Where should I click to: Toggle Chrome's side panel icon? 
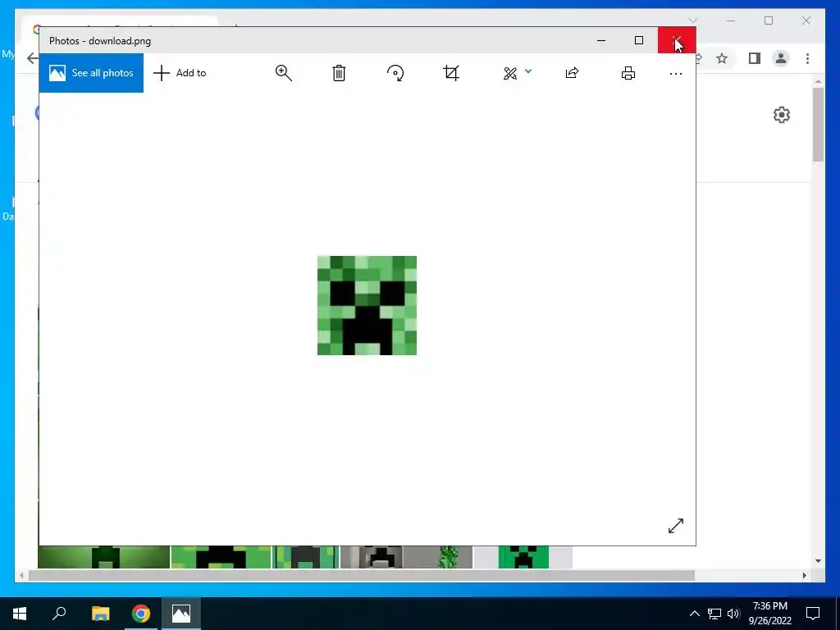(x=755, y=58)
